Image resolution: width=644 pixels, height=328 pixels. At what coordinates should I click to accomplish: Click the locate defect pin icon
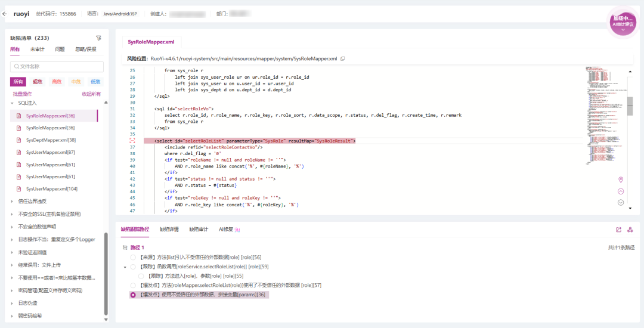621,180
